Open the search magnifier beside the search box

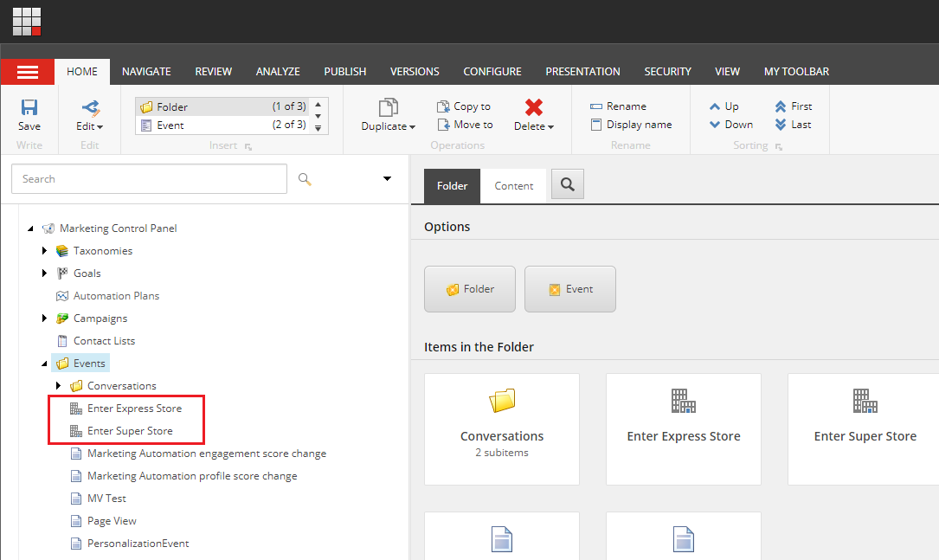point(304,178)
